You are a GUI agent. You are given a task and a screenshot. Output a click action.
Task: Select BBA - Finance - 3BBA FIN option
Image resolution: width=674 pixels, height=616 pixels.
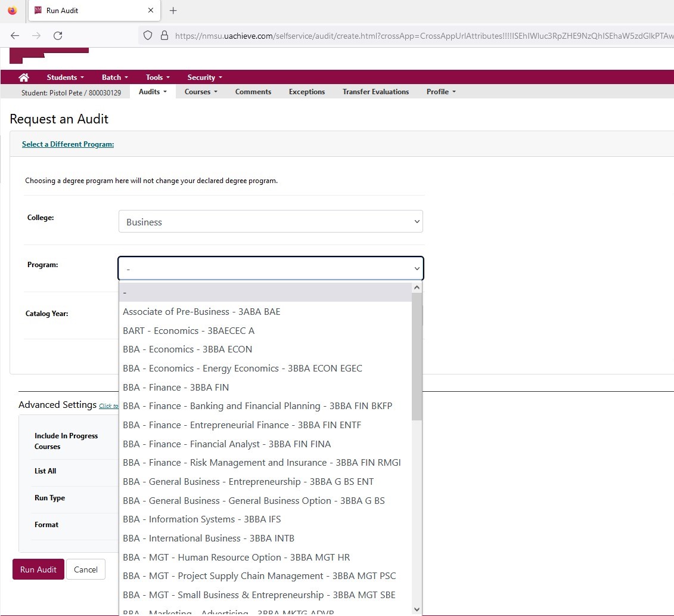pyautogui.click(x=176, y=387)
